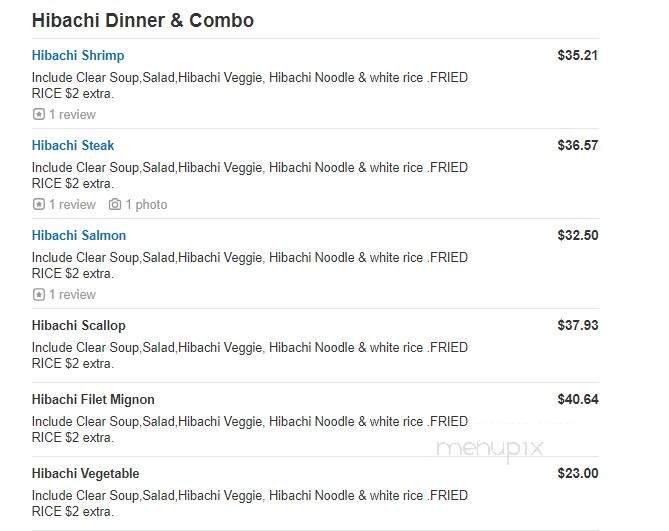Click the $36.57 price for Hibachi Steak
Viewport: 669px width, 531px height.
[x=577, y=146]
